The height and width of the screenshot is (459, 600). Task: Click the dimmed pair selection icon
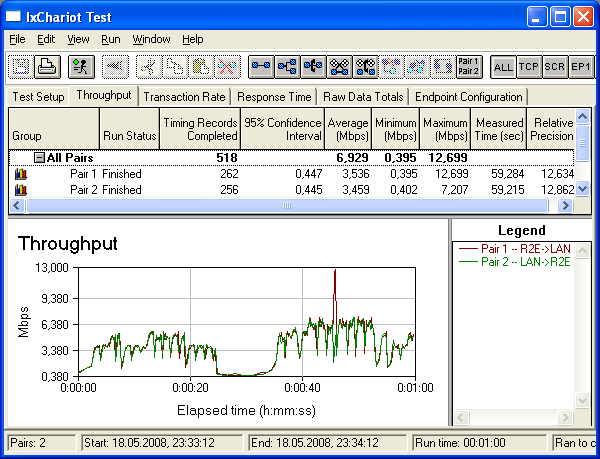pos(443,67)
